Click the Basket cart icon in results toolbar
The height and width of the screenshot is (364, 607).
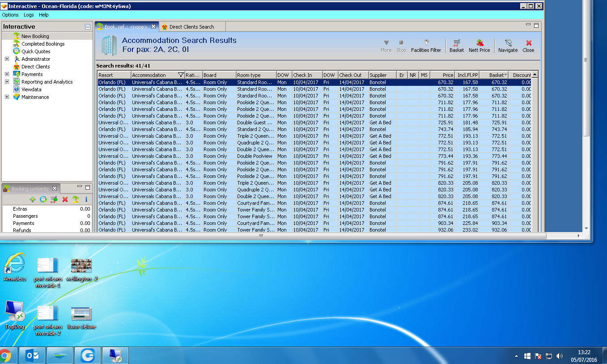[x=457, y=46]
